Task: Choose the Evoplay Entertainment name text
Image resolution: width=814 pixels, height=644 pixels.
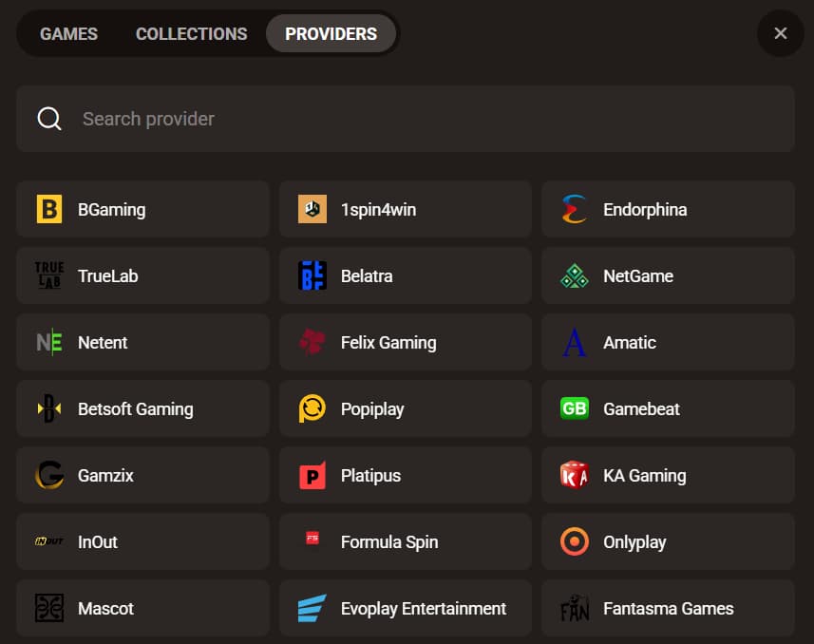Action: pyautogui.click(x=423, y=609)
